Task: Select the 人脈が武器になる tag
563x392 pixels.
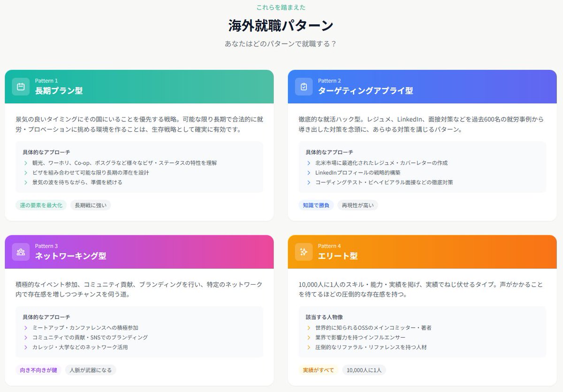Action: 91,370
